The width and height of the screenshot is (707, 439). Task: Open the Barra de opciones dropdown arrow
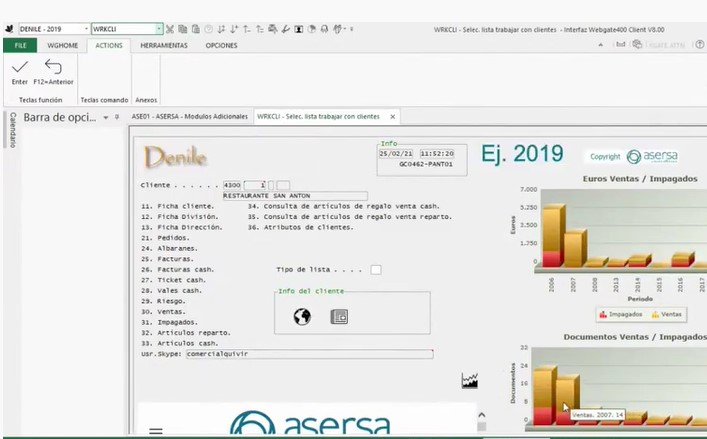pyautogui.click(x=106, y=118)
